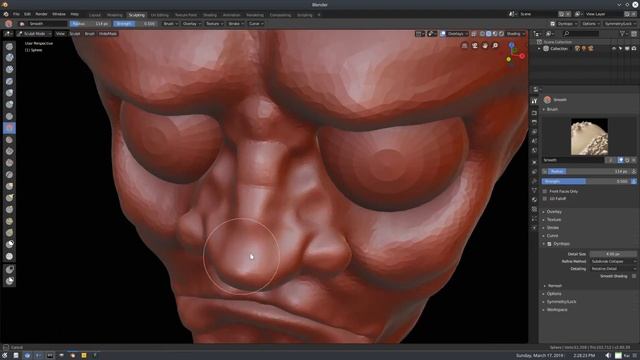
Task: Toggle camera view navigation gizmo
Action: [475, 46]
